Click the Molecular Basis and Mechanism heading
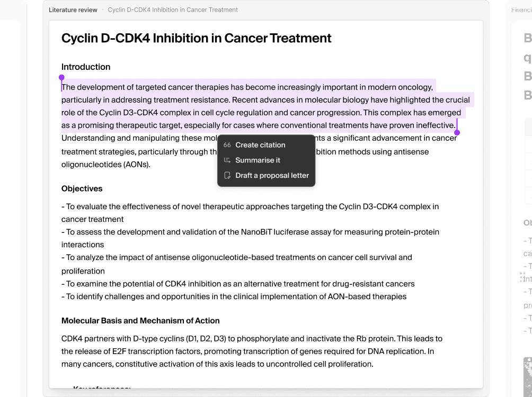532x397 pixels. click(x=140, y=321)
